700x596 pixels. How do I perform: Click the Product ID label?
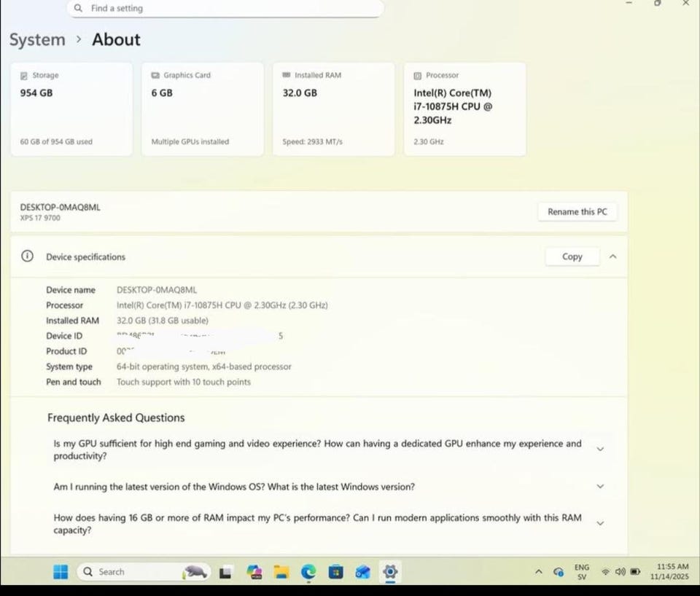click(66, 351)
